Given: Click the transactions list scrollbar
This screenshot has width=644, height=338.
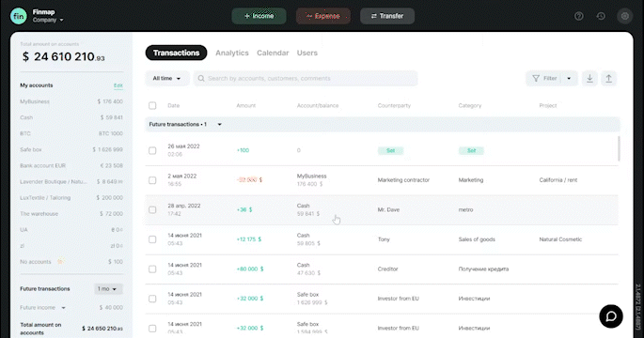Looking at the screenshot, I should pos(619,148).
